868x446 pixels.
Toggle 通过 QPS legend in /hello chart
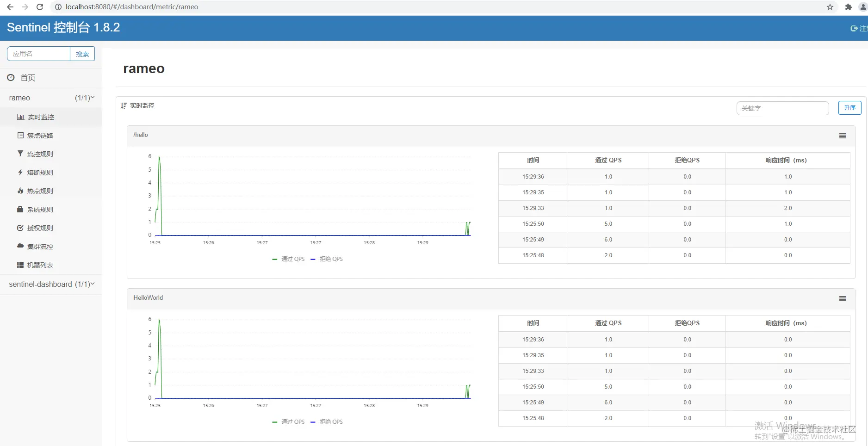289,259
